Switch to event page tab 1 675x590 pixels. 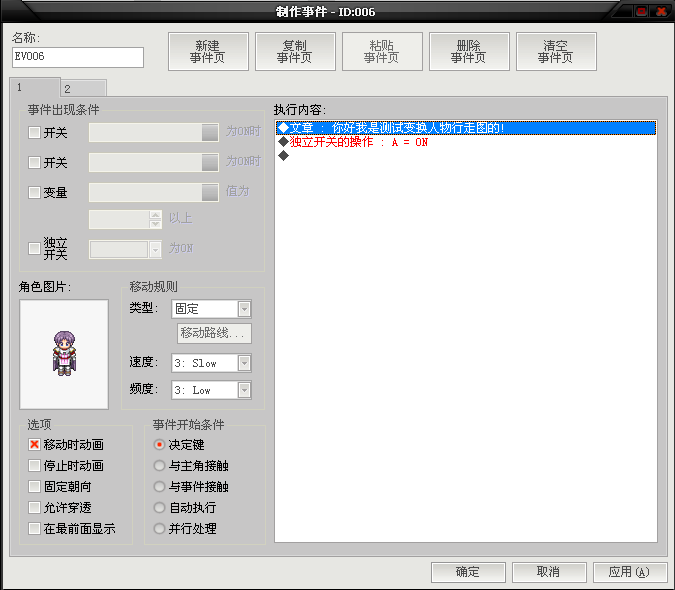click(34, 87)
